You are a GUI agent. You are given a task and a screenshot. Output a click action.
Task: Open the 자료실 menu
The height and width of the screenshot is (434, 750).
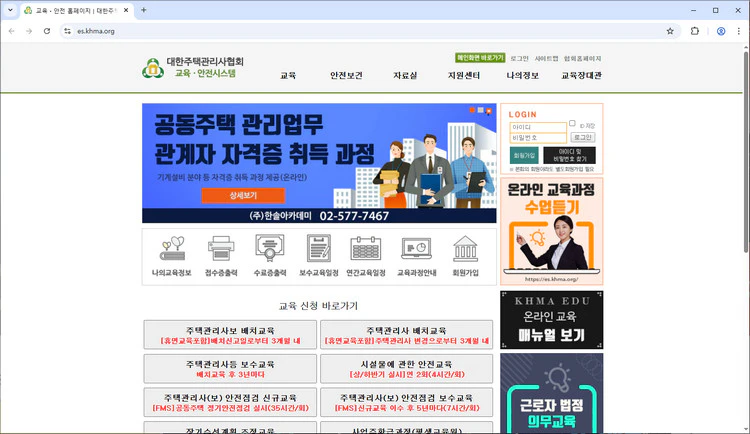(x=405, y=75)
